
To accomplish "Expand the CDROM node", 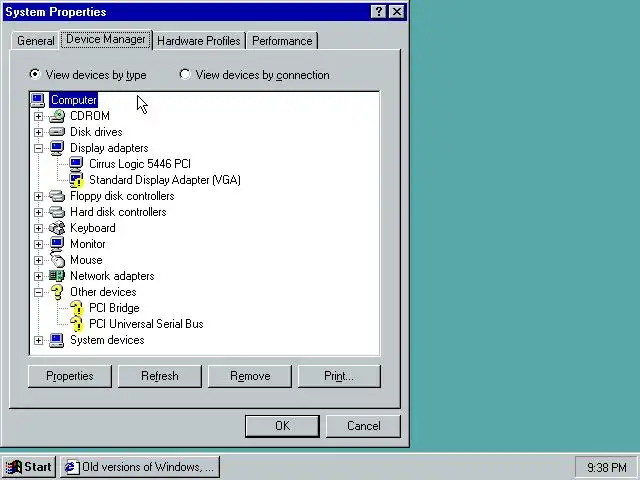I will tap(38, 116).
